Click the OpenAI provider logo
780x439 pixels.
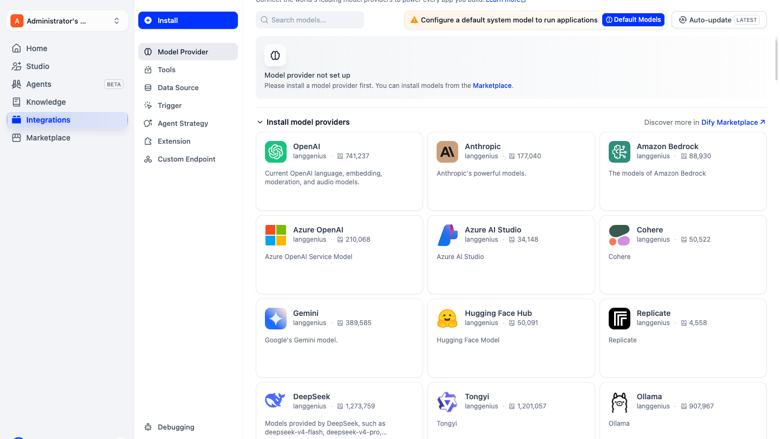click(x=276, y=152)
